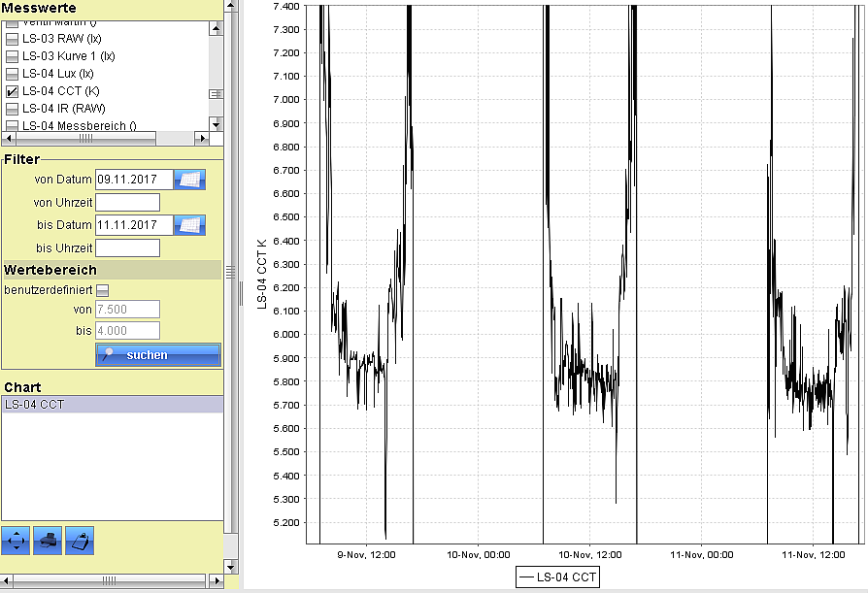The image size is (868, 593).
Task: Click the Messwerte horizontal scrollbar thumb
Action: click(85, 139)
